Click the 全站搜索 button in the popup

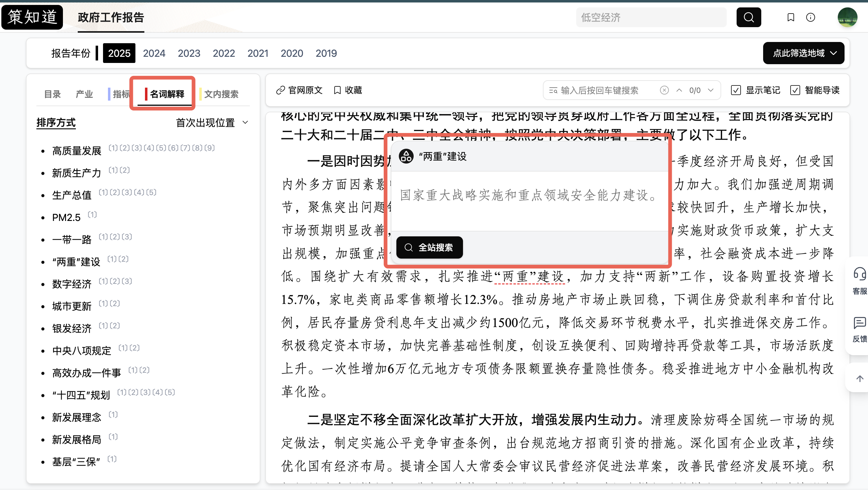point(429,247)
